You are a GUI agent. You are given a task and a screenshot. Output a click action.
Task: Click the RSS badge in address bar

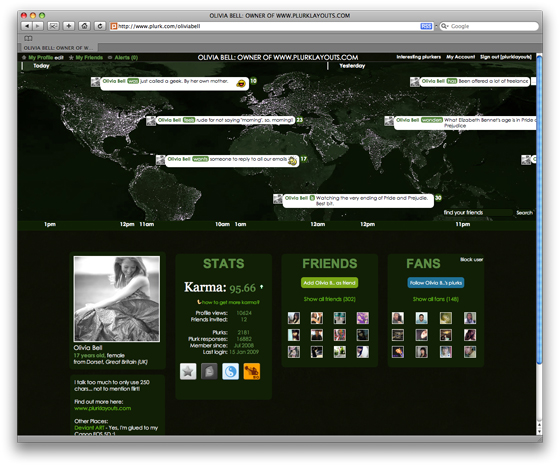426,26
